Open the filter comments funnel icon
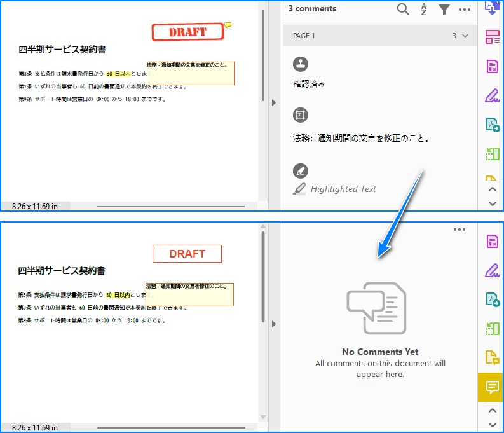This screenshot has height=433, width=504. (444, 10)
